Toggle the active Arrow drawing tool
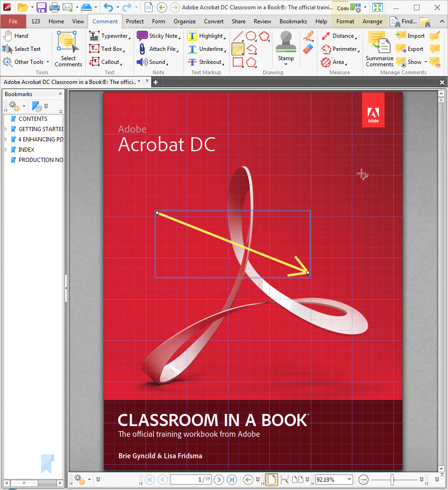 (x=238, y=49)
